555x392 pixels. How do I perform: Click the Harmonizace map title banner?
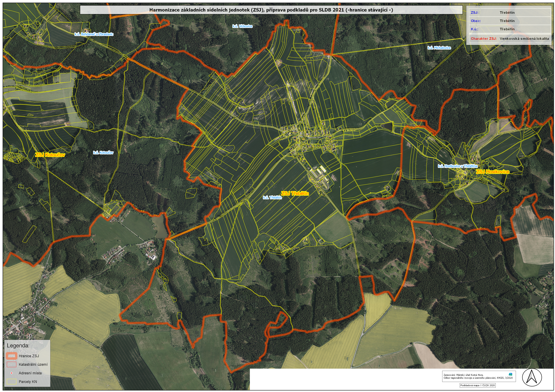point(271,10)
